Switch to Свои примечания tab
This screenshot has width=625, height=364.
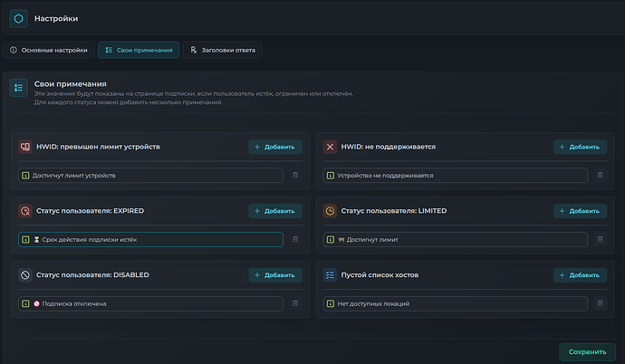[139, 50]
